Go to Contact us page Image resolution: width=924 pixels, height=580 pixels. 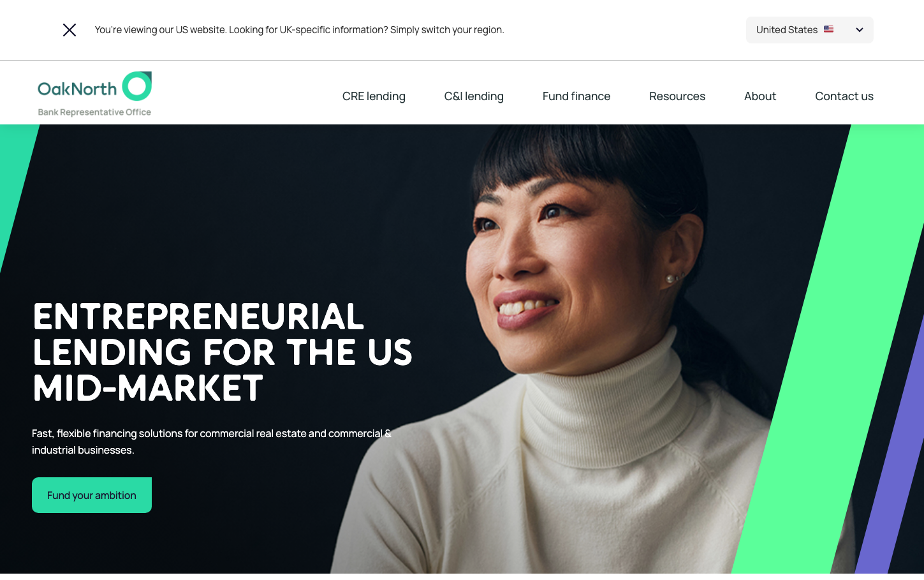(x=844, y=96)
